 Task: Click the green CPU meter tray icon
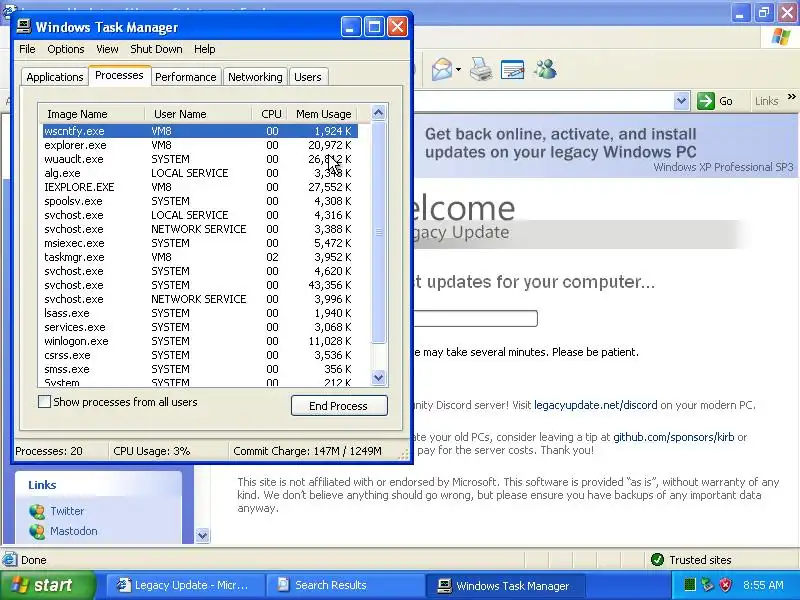689,585
